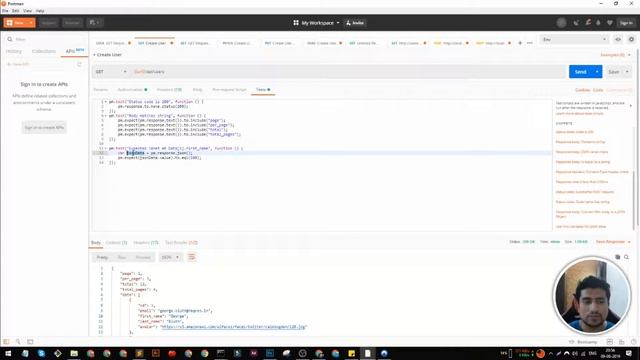Copy the response with the copy icon
The image size is (640, 360).
coord(618,257)
